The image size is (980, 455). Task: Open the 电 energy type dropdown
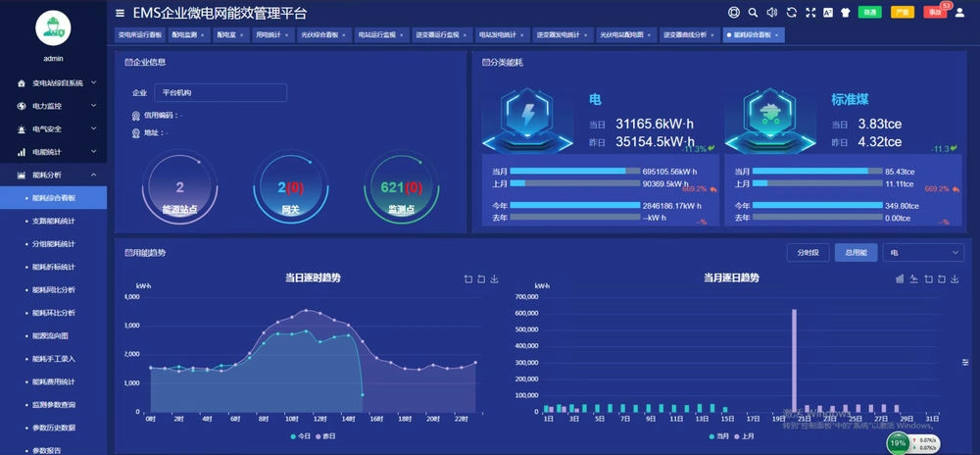(x=923, y=253)
